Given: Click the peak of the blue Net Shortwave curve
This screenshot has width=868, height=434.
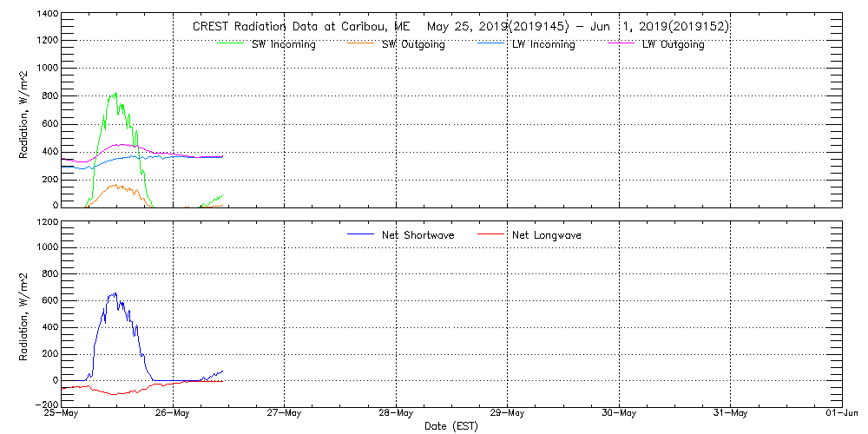Looking at the screenshot, I should (114, 293).
